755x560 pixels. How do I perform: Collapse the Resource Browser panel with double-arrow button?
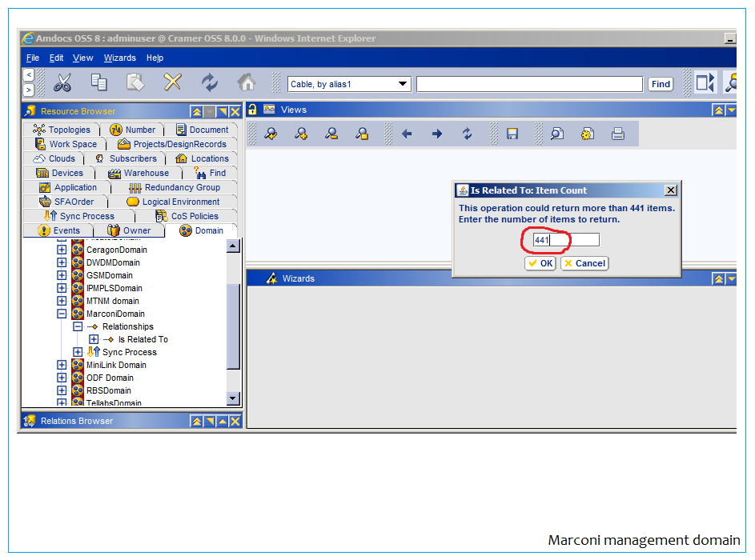(x=196, y=112)
